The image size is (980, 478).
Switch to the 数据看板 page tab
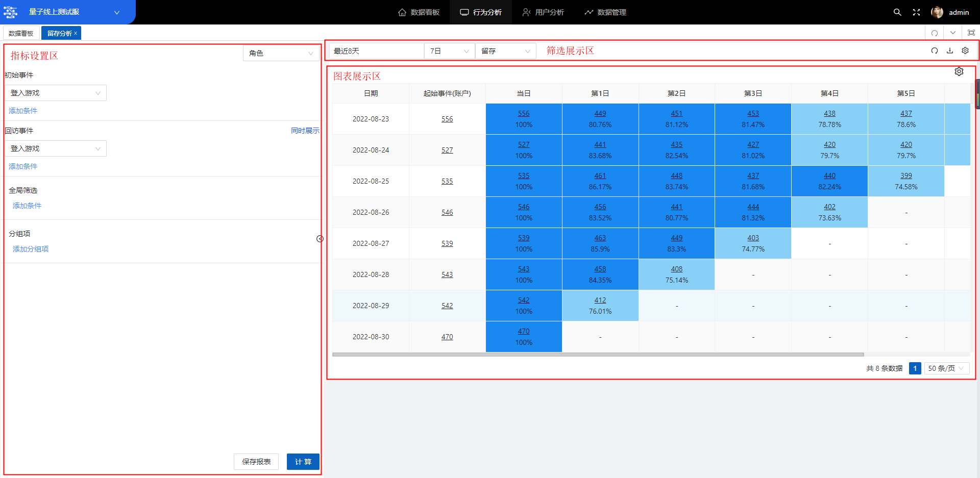click(21, 33)
